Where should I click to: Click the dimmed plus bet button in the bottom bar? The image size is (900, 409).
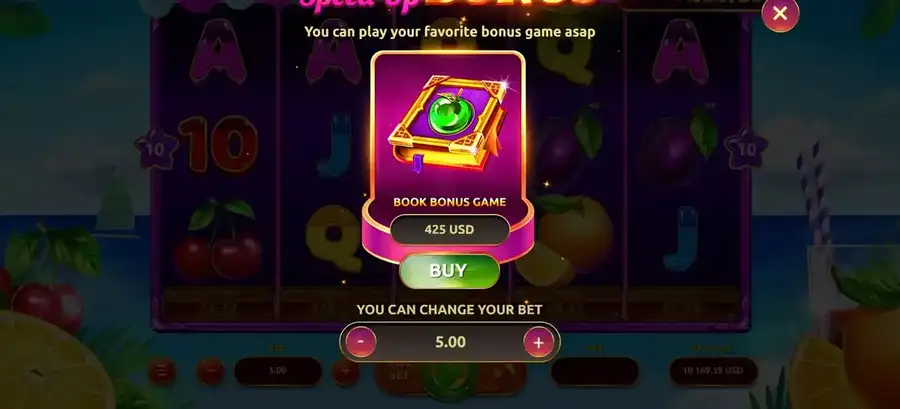346,372
